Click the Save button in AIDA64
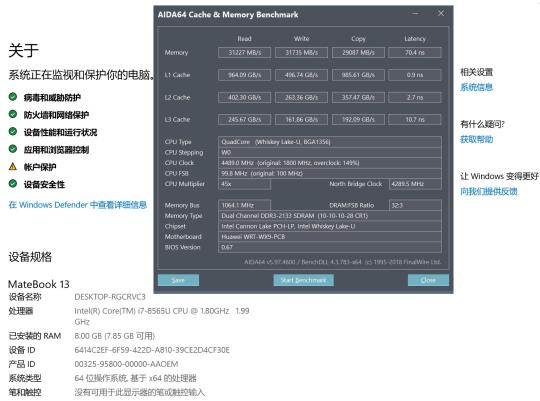Image resolution: width=540 pixels, height=401 pixels. click(178, 280)
